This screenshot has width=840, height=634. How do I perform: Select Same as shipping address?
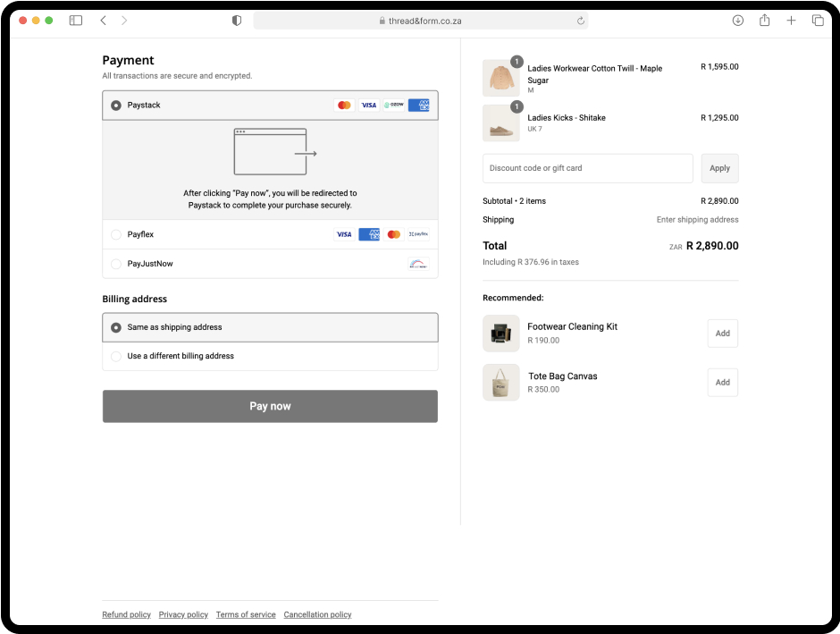coord(116,328)
